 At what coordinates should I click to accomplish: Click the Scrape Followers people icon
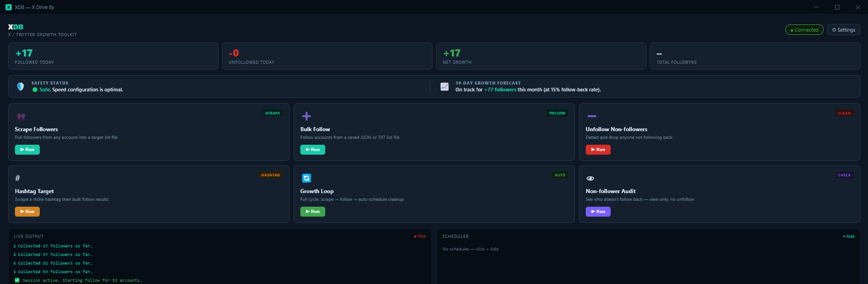(x=21, y=117)
